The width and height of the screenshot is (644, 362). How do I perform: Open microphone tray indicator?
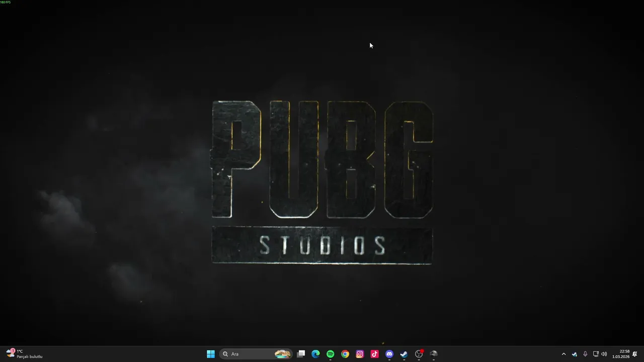point(585,354)
